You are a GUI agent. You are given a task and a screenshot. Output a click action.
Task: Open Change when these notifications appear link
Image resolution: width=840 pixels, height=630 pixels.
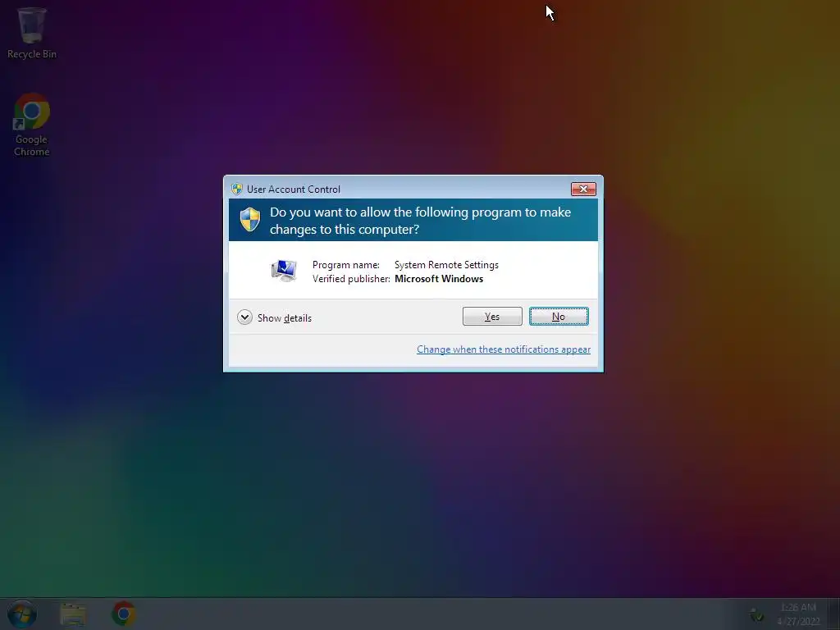click(504, 349)
